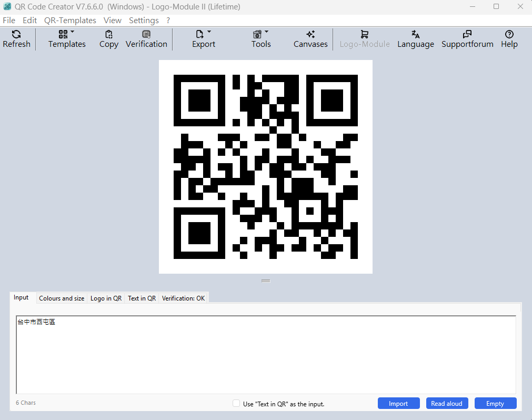Switch to the Logo in QR tab
This screenshot has height=420, width=532.
[x=106, y=298]
